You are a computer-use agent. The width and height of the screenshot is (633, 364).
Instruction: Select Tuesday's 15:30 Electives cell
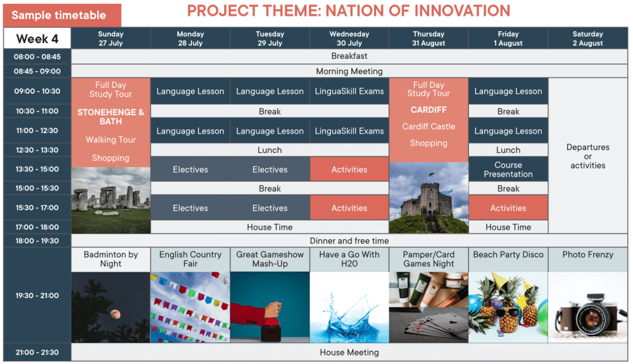click(270, 208)
